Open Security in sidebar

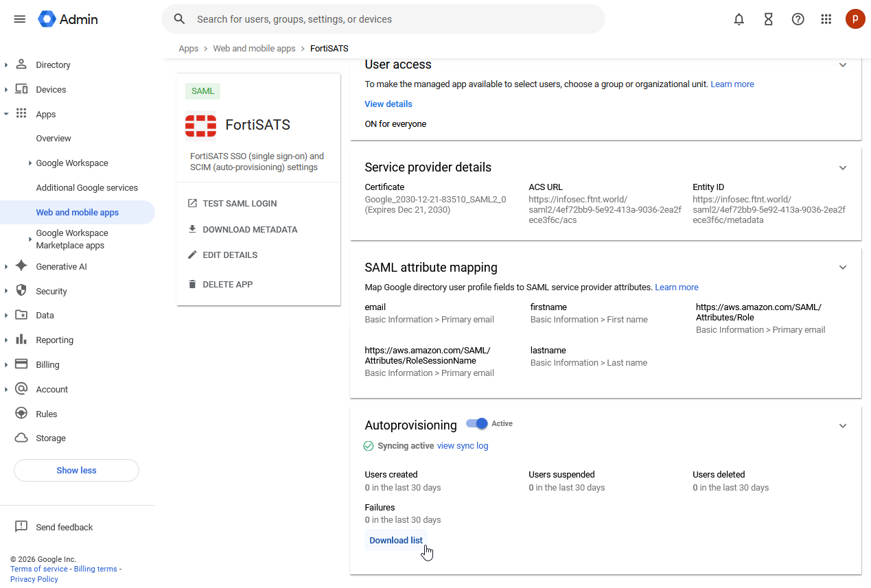tap(51, 291)
